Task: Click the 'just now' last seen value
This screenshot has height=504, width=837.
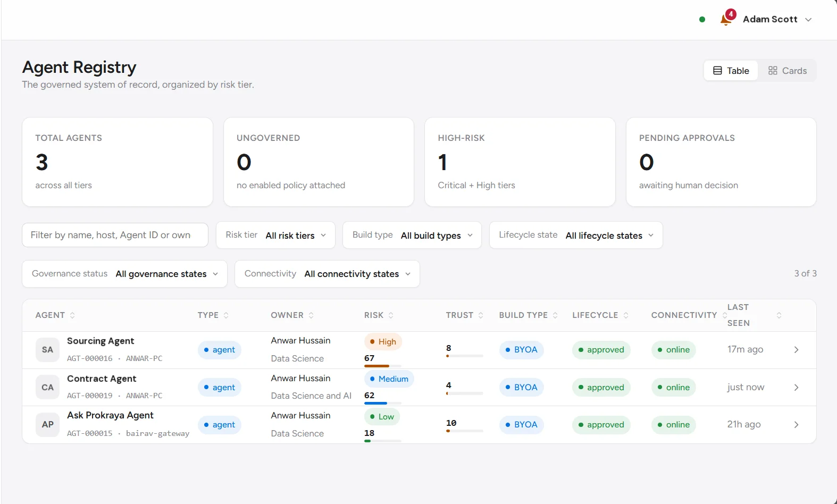Action: 746,387
